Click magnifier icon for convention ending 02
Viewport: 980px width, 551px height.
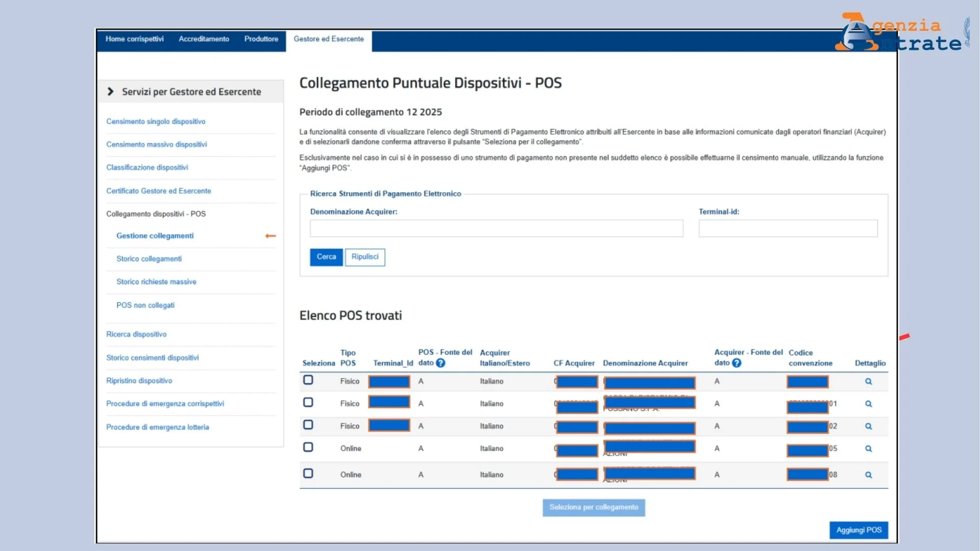pyautogui.click(x=868, y=427)
